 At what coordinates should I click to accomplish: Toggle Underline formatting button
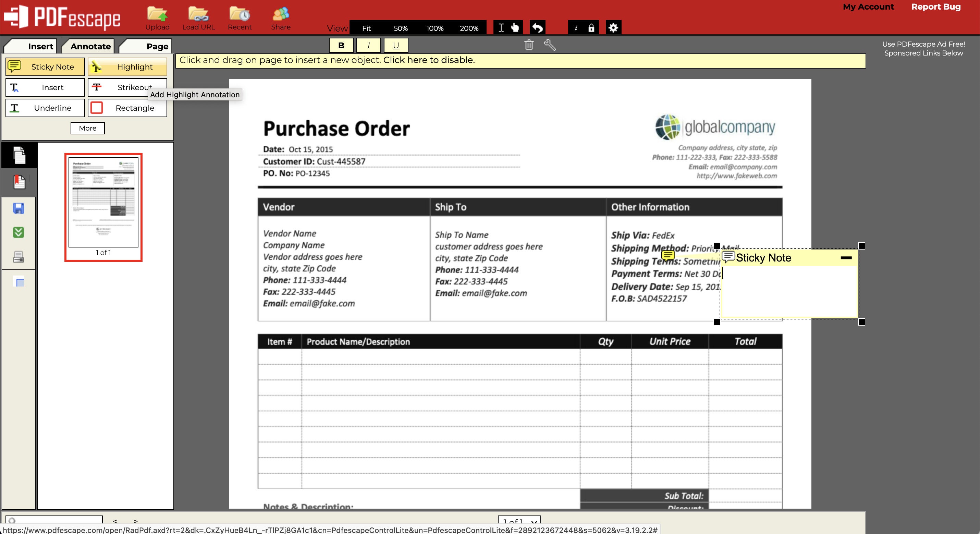[x=394, y=45]
